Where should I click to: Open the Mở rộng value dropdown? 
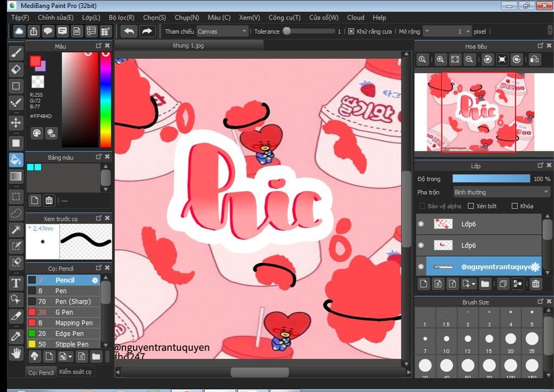pyautogui.click(x=427, y=31)
